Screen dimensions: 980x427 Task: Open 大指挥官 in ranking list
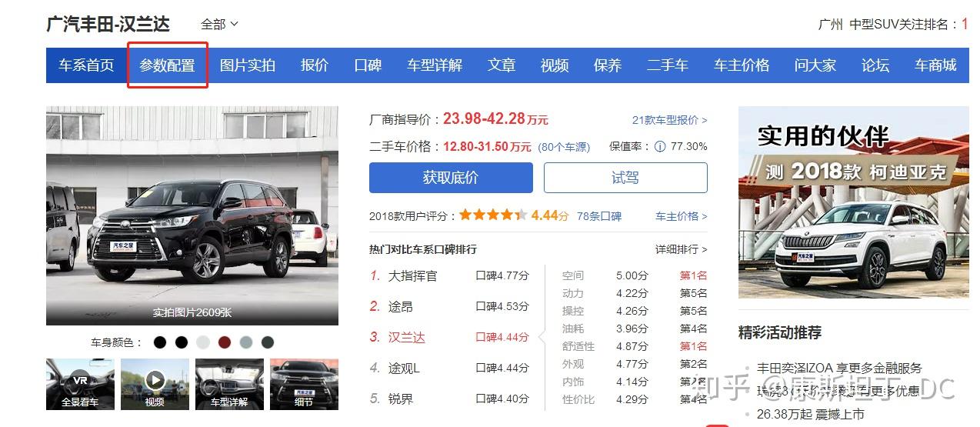click(x=412, y=275)
